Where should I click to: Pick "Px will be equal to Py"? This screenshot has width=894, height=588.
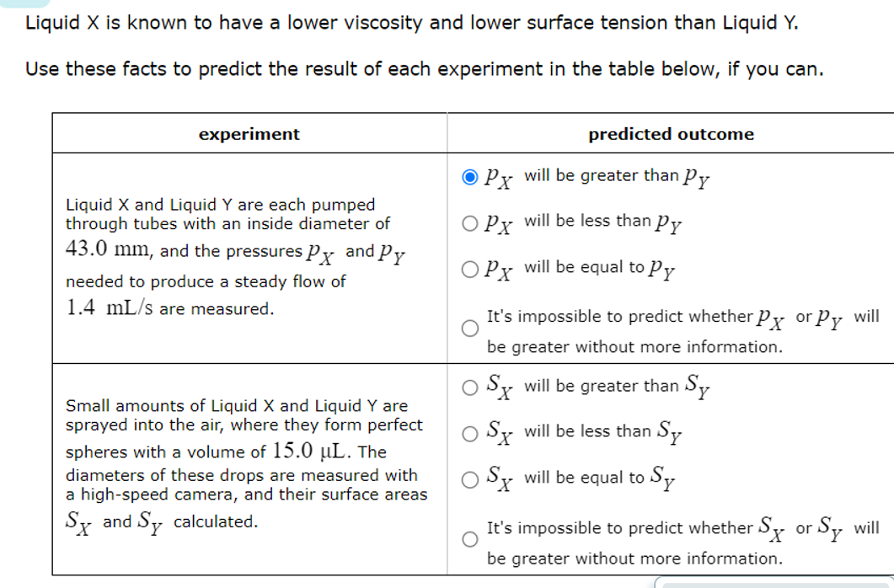[x=469, y=268]
